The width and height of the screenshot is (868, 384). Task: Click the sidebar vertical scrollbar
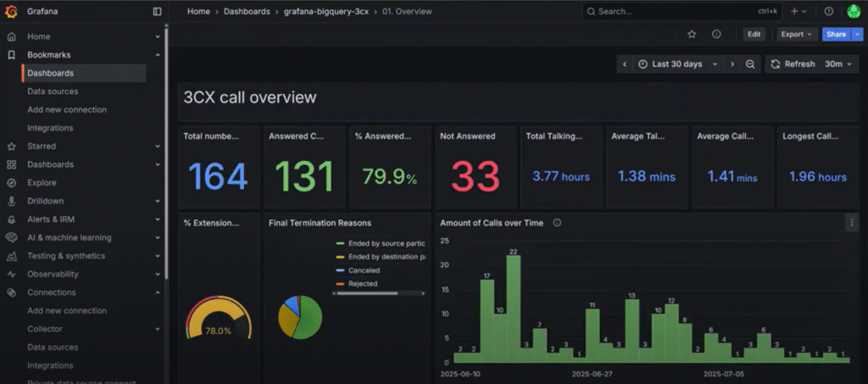(166, 153)
